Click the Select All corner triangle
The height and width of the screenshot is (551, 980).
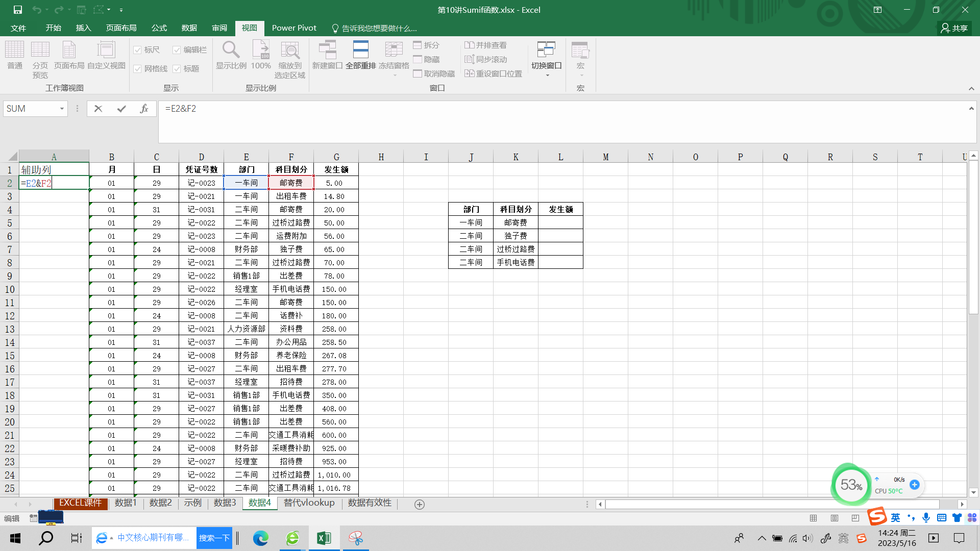click(x=12, y=157)
